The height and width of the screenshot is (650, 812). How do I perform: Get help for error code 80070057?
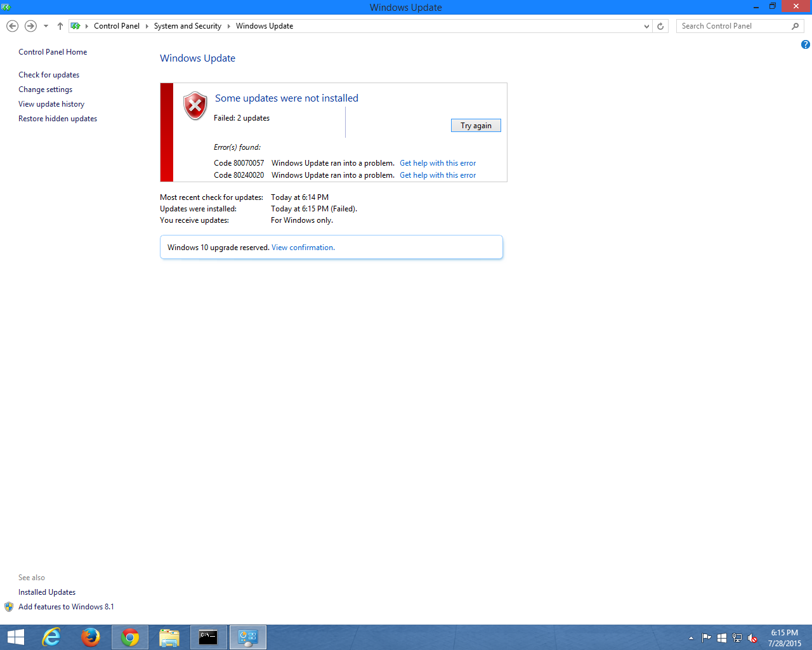coord(438,163)
